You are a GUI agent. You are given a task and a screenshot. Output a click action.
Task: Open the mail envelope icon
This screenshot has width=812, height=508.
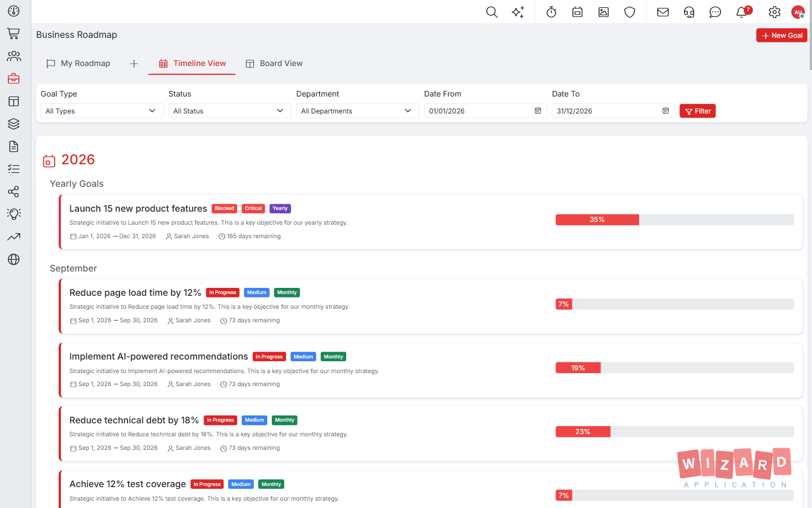(x=663, y=12)
